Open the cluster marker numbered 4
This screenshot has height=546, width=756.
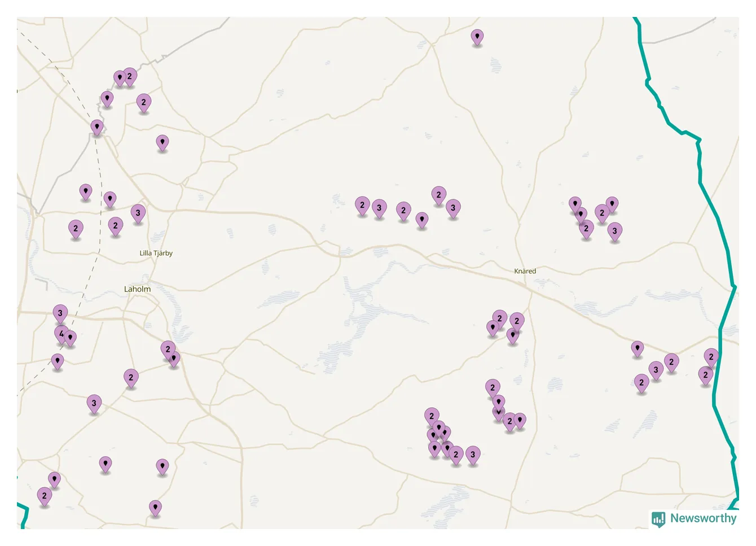[x=61, y=334]
